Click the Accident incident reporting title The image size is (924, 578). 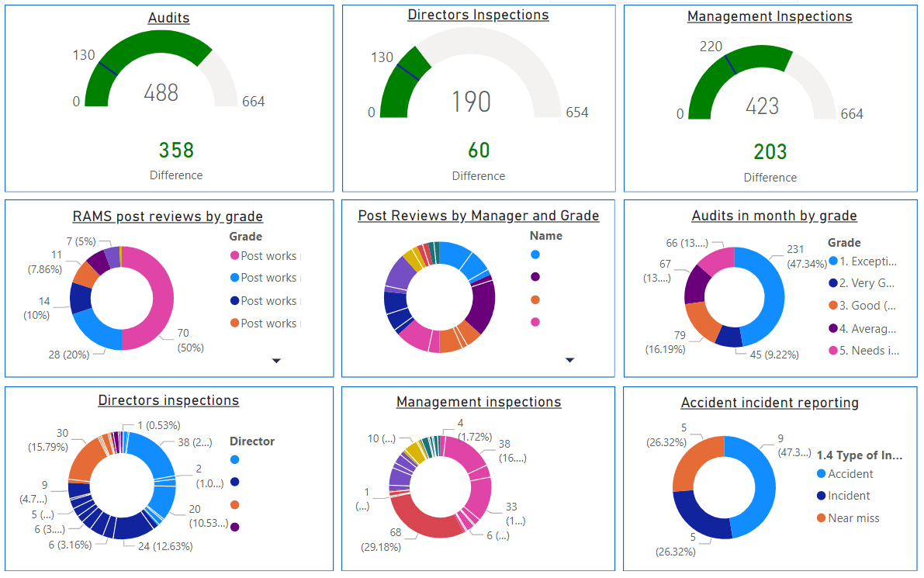pyautogui.click(x=770, y=403)
